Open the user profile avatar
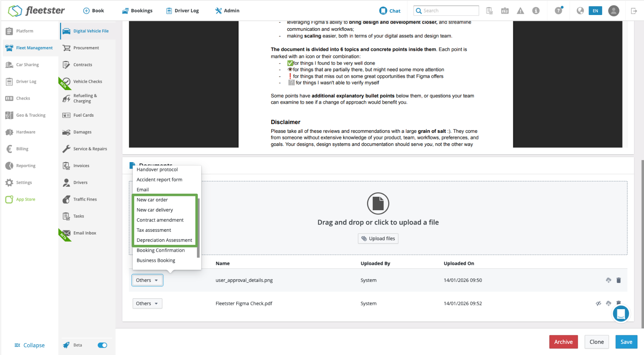Image resolution: width=644 pixels, height=355 pixels. (x=614, y=11)
